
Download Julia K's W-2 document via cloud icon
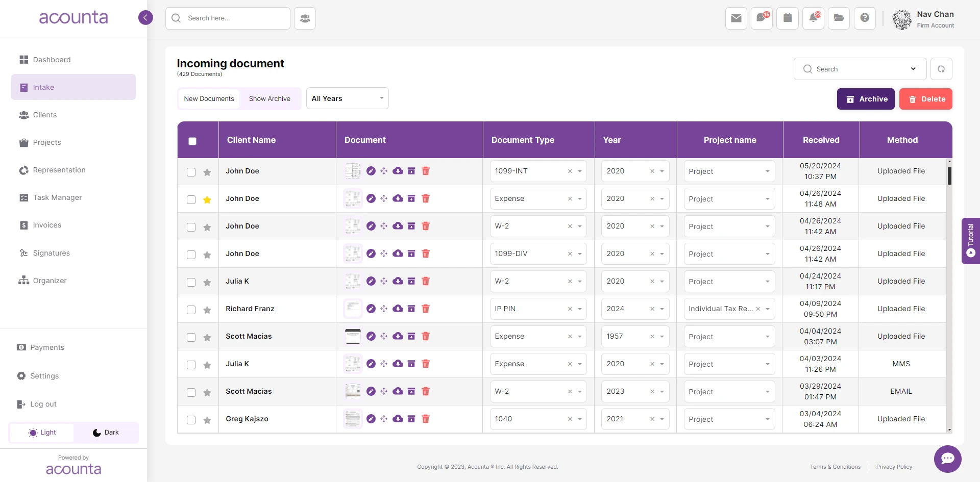point(398,281)
